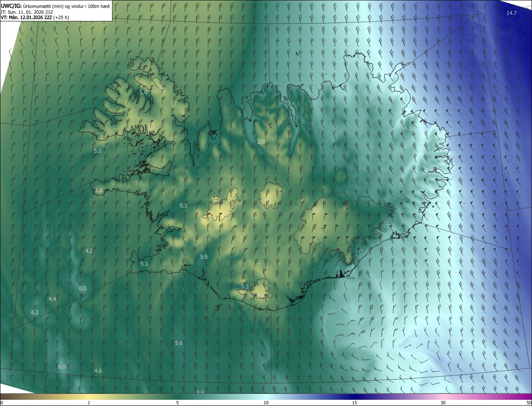532x406 pixels.
Task: Select the 5 tick on color scale
Action: (x=177, y=403)
